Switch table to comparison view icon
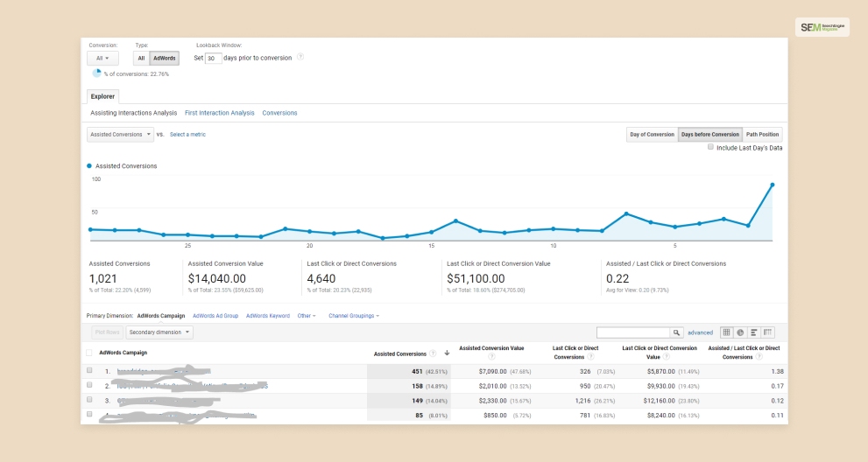Viewport: 868px width, 462px height. (768, 332)
